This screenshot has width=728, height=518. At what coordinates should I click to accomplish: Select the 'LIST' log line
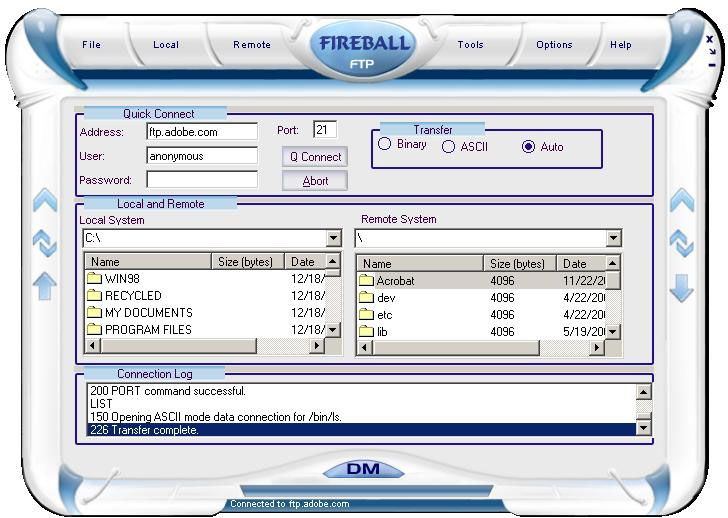tap(362, 404)
